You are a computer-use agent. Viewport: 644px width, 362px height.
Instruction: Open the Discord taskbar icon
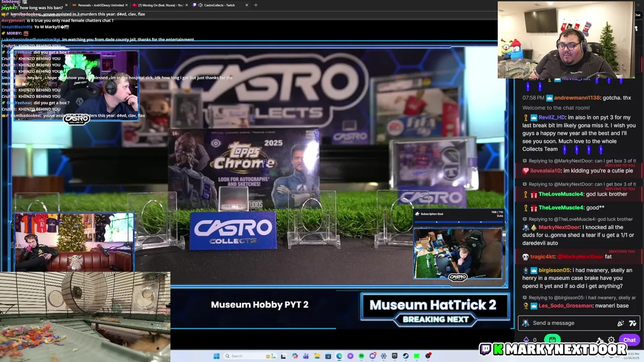[x=372, y=356]
